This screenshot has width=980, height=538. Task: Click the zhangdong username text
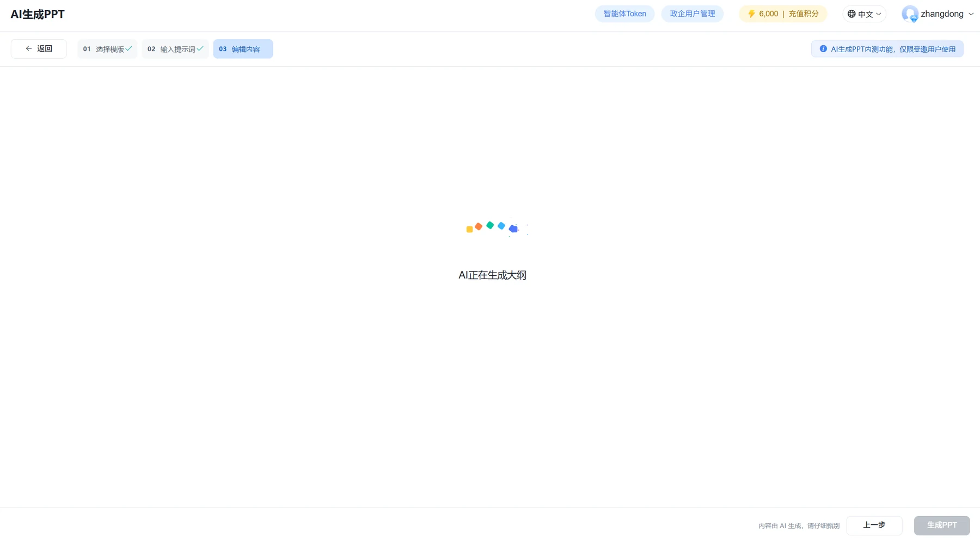coord(942,14)
